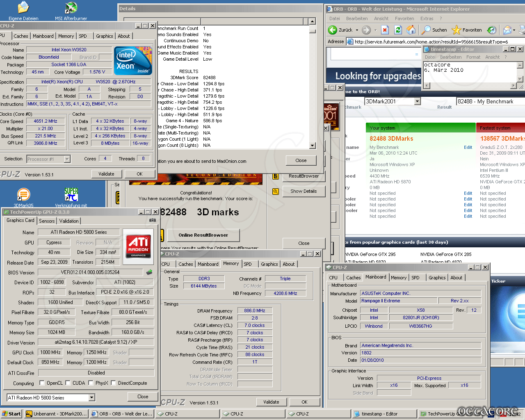Go to the home page via house icon

click(x=411, y=30)
